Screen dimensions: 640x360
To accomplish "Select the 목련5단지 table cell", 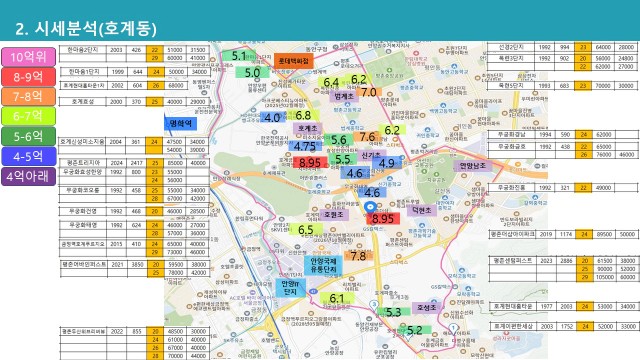I will [511, 86].
